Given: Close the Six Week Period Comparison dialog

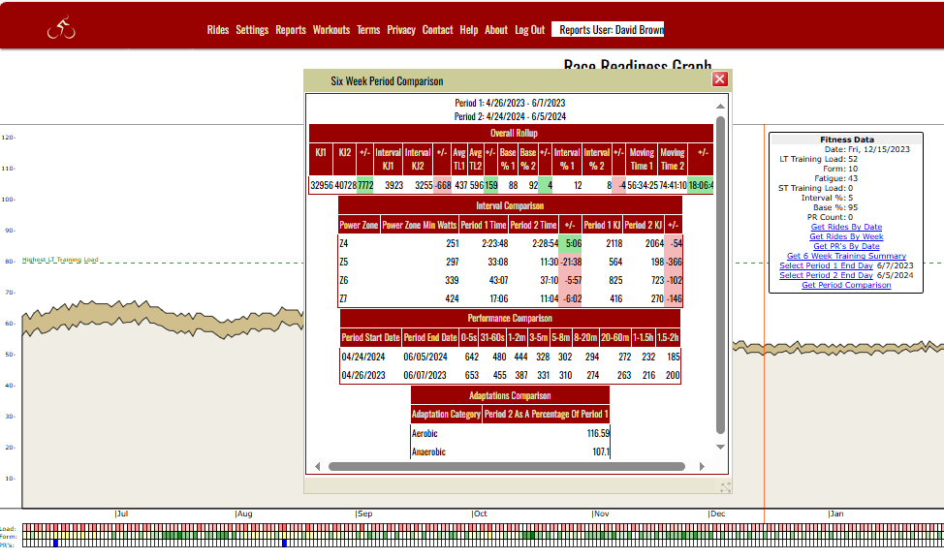Looking at the screenshot, I should [720, 79].
